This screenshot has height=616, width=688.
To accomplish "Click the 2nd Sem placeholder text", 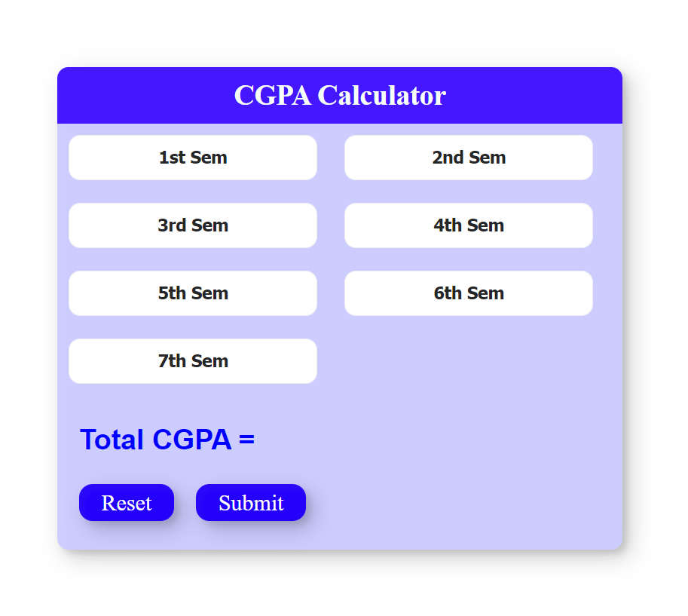I will click(x=468, y=158).
